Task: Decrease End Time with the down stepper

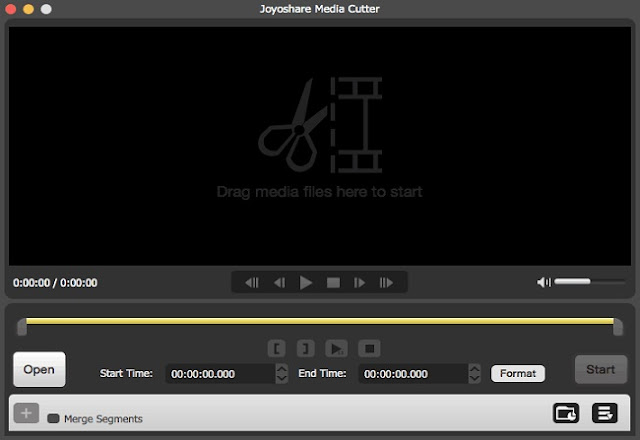Action: (474, 378)
